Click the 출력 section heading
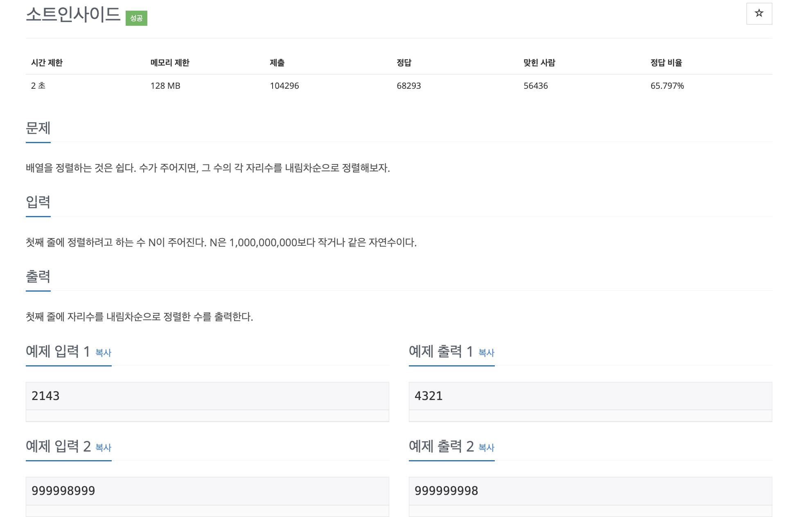The width and height of the screenshot is (812, 517). (x=38, y=276)
